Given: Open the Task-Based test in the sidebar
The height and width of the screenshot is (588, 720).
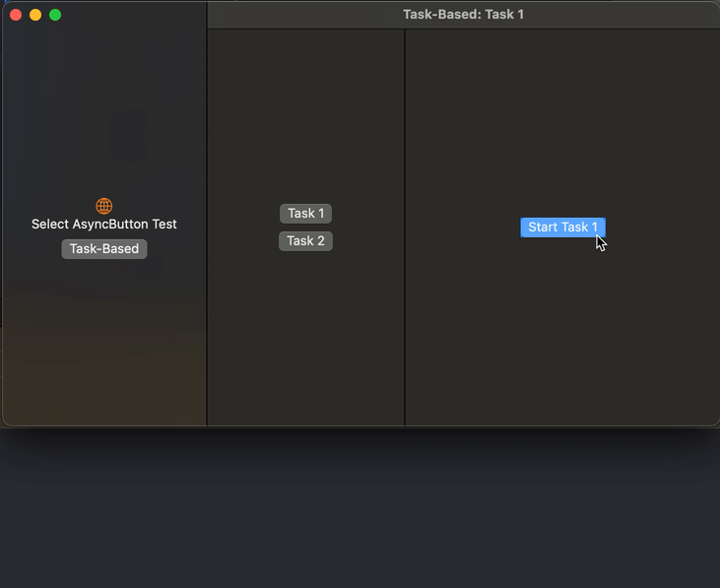Looking at the screenshot, I should (x=104, y=249).
